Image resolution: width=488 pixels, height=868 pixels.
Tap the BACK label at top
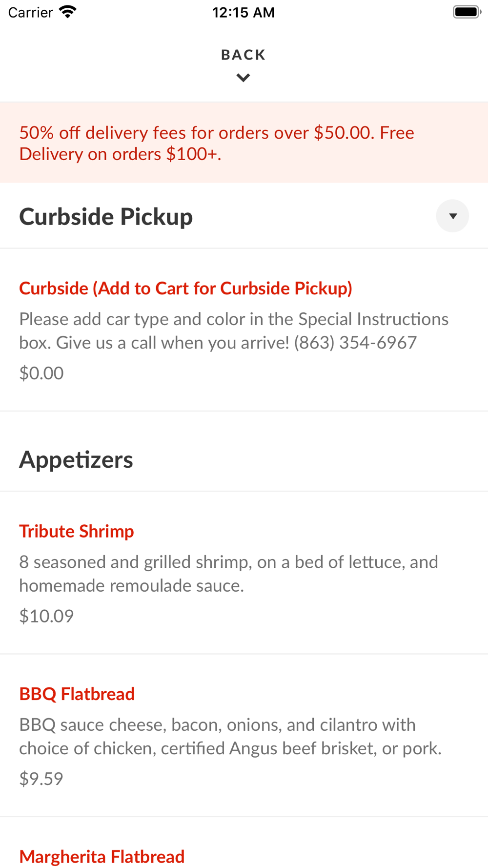[x=243, y=55]
